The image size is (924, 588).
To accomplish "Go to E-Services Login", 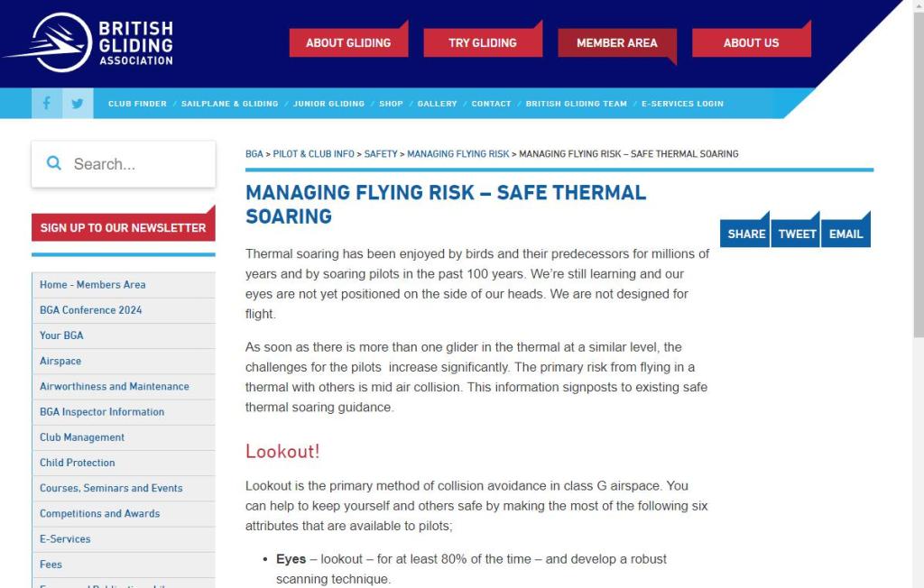I will [x=682, y=104].
